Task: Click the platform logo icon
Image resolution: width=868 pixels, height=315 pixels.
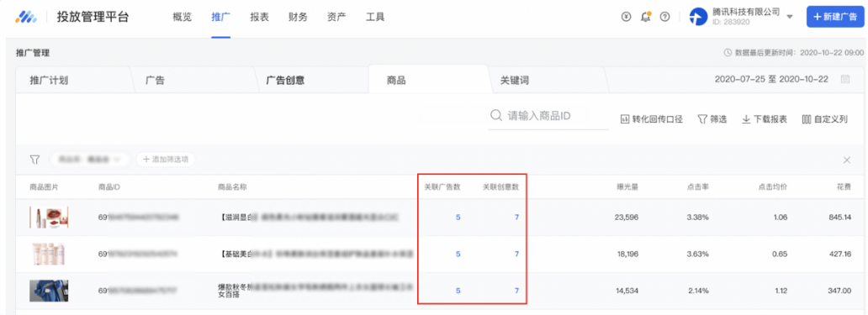Action: pyautogui.click(x=25, y=17)
